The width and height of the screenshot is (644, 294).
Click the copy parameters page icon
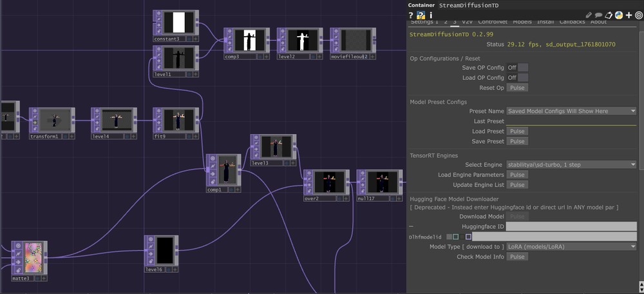coord(609,15)
